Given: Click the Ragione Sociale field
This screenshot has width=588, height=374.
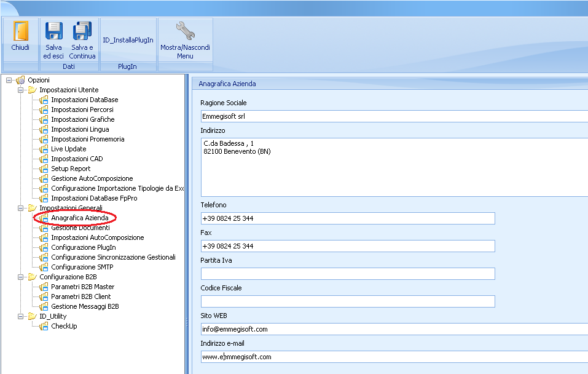Looking at the screenshot, I should click(394, 116).
